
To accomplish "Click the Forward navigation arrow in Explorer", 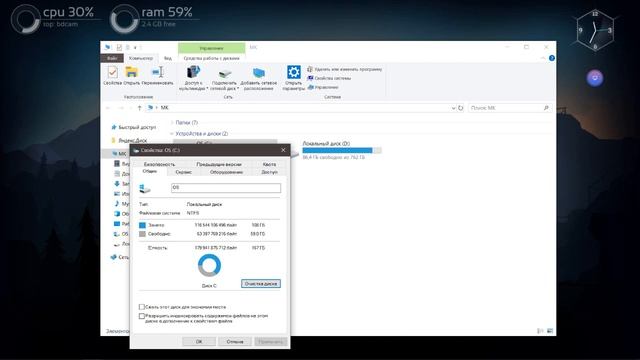I will click(x=121, y=108).
